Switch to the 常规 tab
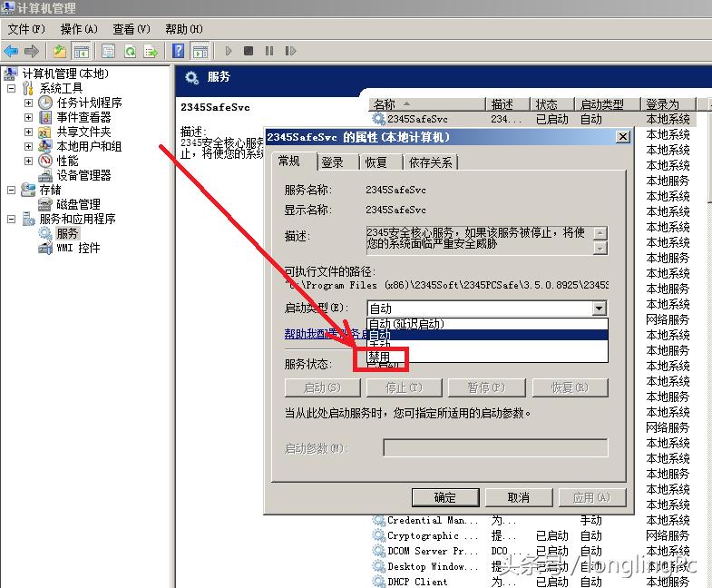Screen dimensions: 712x588 [x=294, y=162]
